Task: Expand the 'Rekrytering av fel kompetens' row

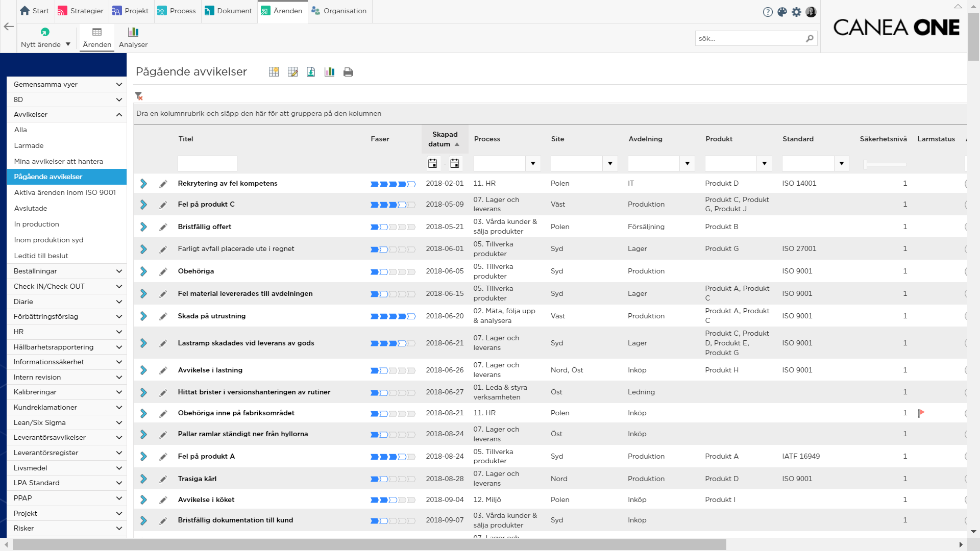Action: pos(143,184)
